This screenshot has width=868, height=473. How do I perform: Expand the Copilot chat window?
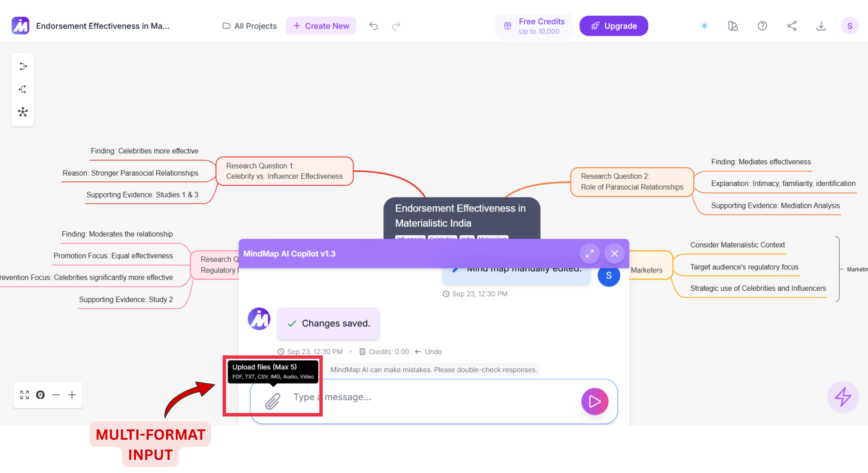click(590, 254)
